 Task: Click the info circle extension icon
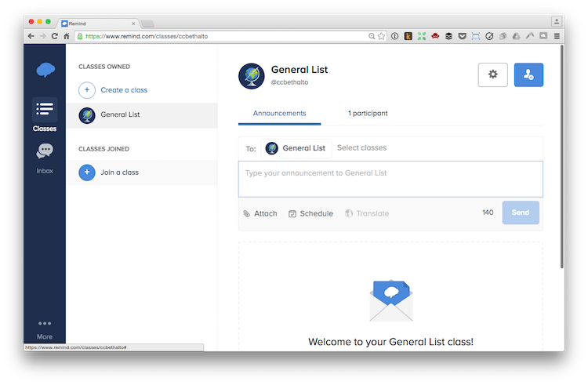point(394,36)
